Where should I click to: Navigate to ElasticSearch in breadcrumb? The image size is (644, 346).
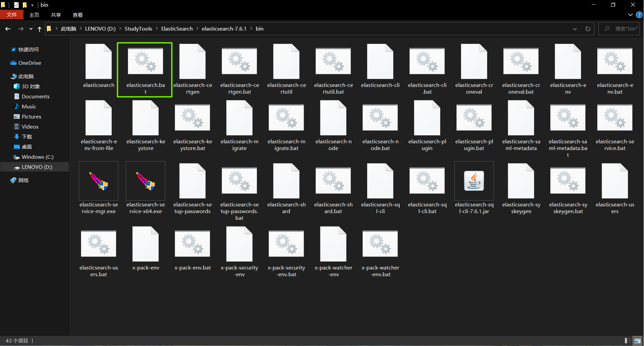177,29
